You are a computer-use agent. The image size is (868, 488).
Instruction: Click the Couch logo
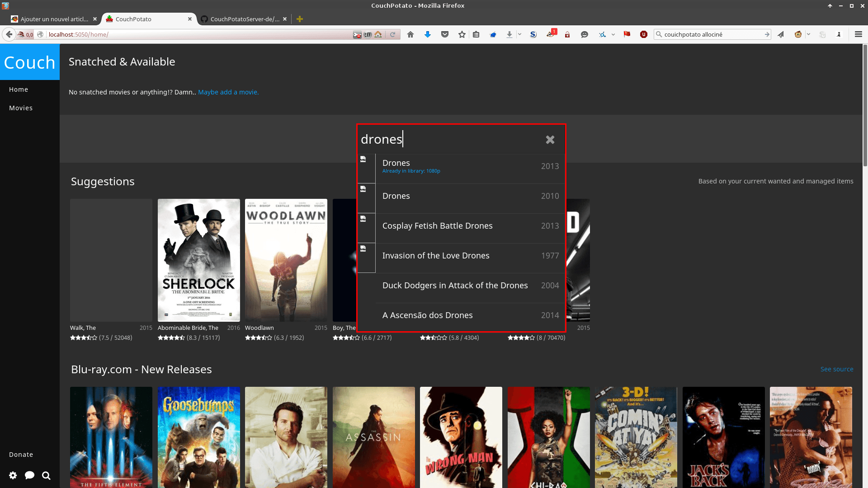point(30,62)
